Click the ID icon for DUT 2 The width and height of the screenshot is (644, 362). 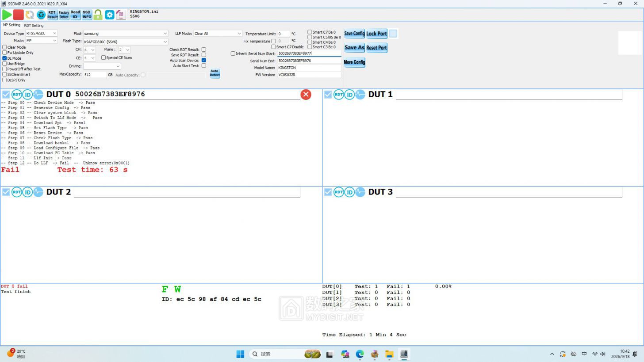(x=27, y=192)
